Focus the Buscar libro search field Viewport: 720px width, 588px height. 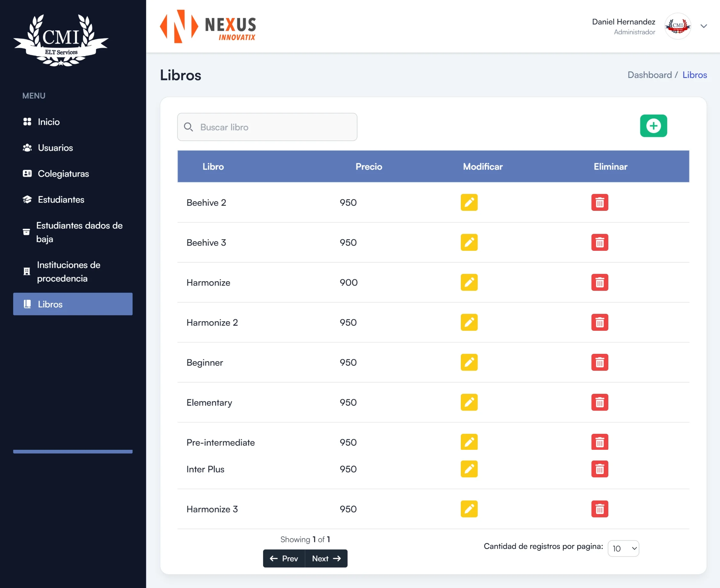tap(267, 127)
